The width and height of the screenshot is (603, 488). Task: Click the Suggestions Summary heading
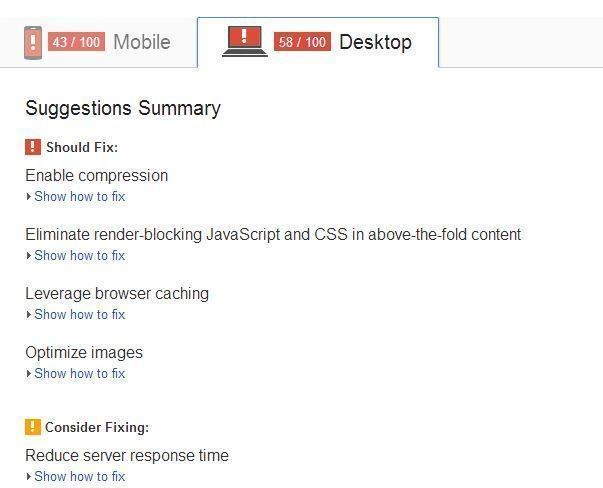[x=123, y=108]
